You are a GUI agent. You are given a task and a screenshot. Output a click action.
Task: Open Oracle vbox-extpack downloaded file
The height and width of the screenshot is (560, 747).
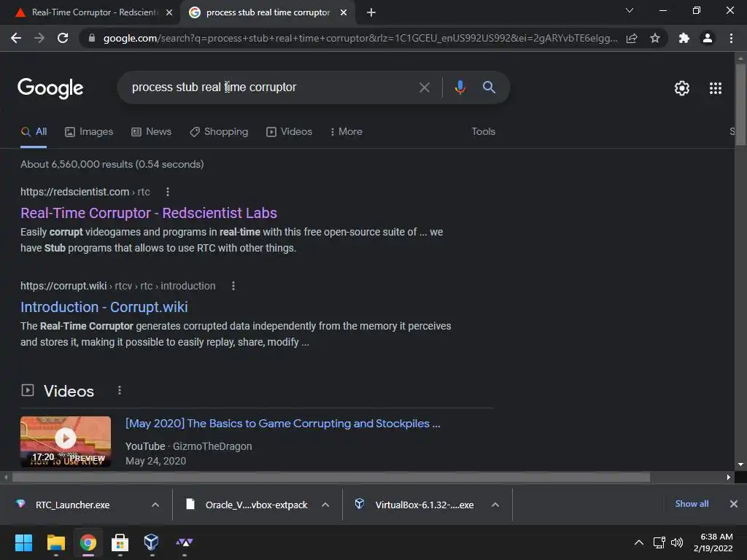[x=256, y=505]
